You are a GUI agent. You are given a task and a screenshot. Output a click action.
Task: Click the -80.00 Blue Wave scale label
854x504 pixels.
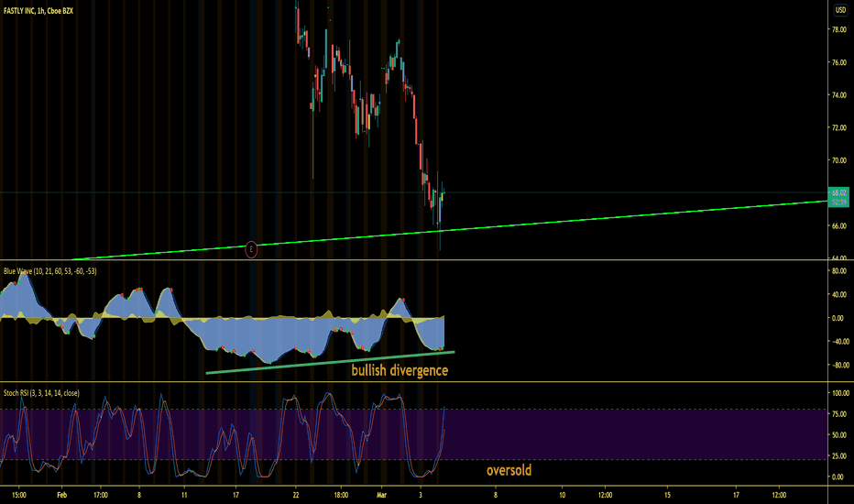[x=838, y=365]
